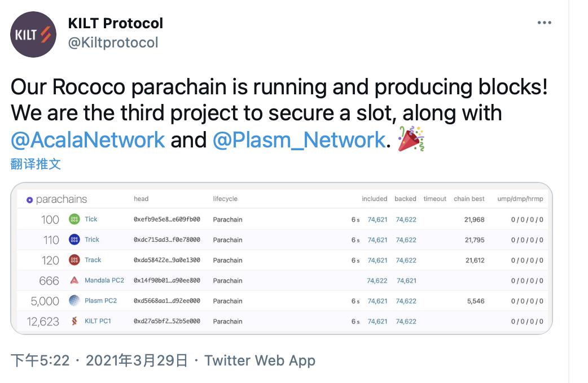Open the tweet timestamp 下午5:22
The width and height of the screenshot is (588, 383).
coord(40,360)
